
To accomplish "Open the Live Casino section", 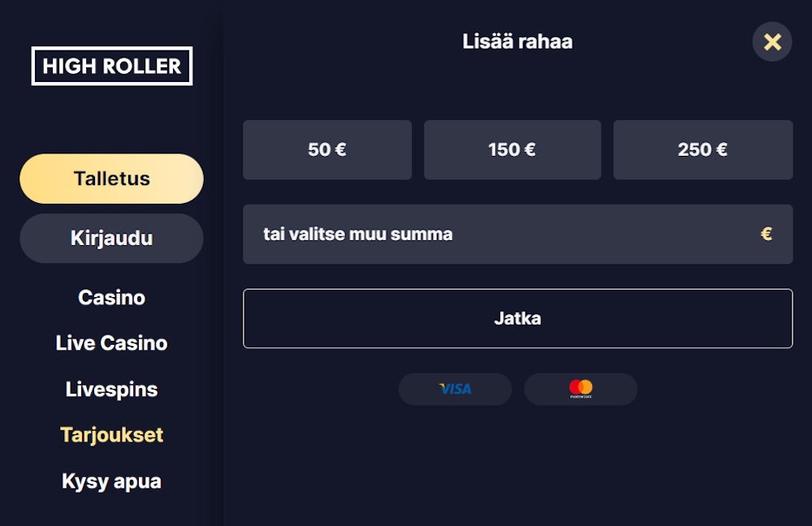I will [x=111, y=343].
